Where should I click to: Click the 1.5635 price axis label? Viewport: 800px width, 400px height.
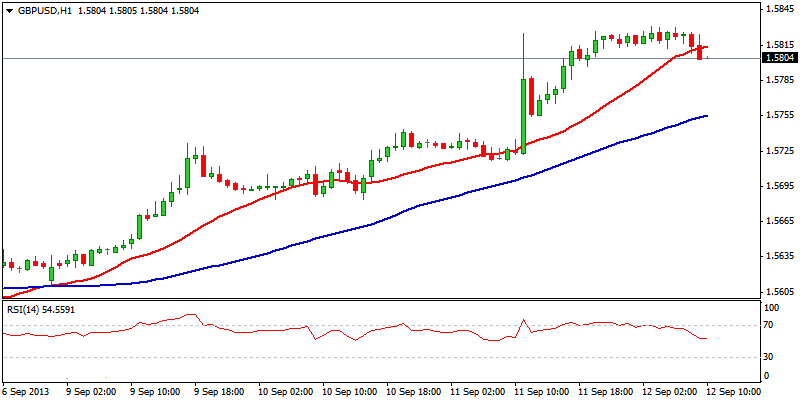coord(781,257)
